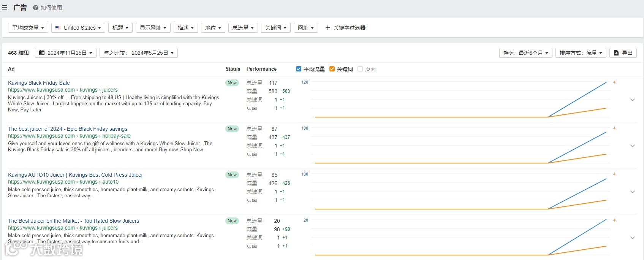Open the 总流量 filter menu
The image size is (644, 260).
tap(243, 28)
